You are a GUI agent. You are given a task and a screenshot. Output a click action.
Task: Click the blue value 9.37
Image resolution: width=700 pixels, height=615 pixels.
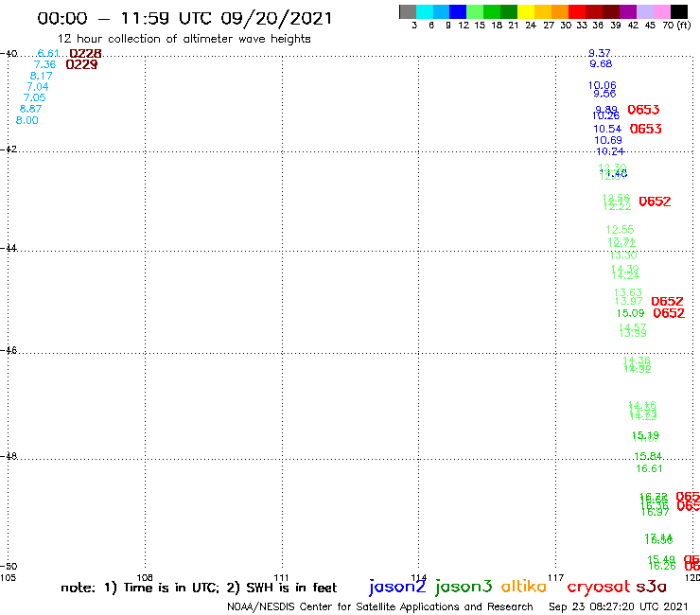(600, 53)
